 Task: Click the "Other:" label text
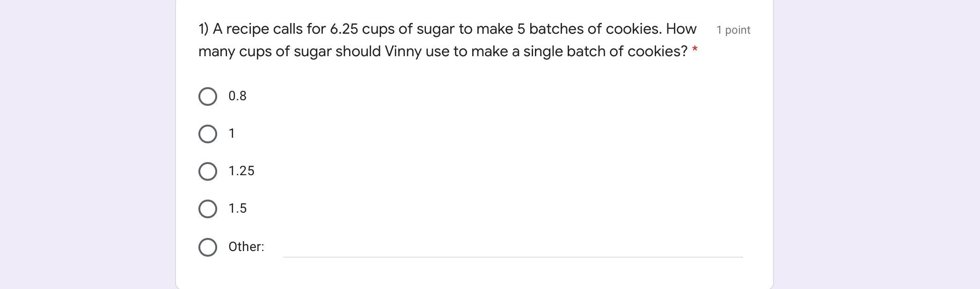click(x=246, y=247)
